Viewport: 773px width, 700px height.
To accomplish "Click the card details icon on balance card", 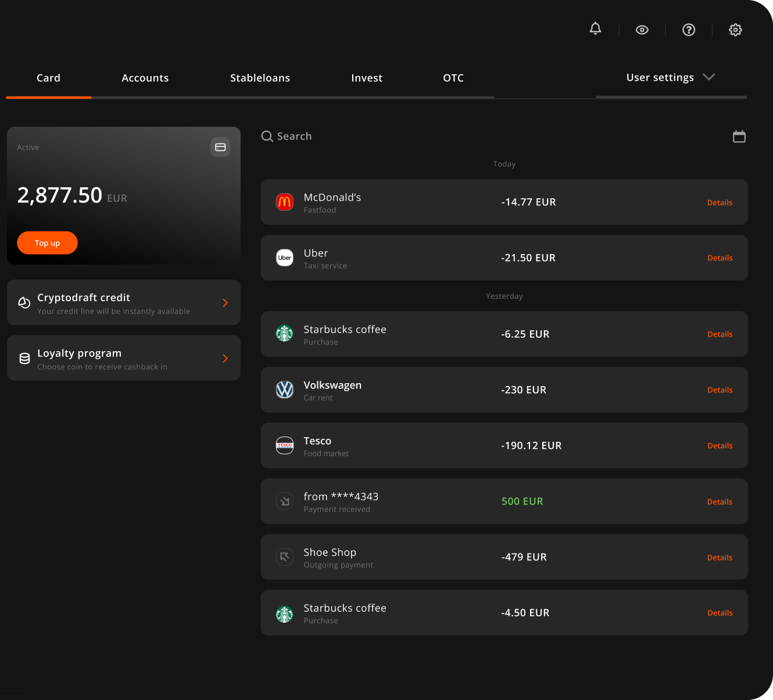I will pyautogui.click(x=220, y=147).
